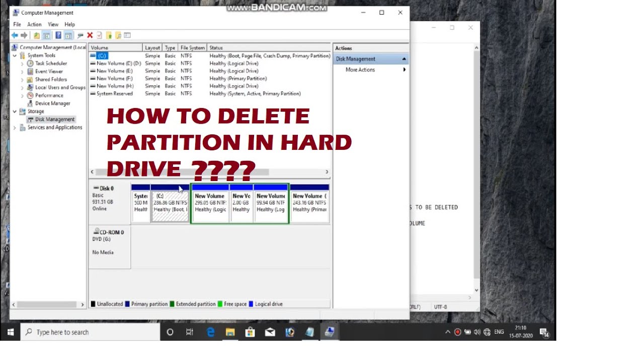Click the red X delete toolbar icon
Image resolution: width=644 pixels, height=362 pixels.
pyautogui.click(x=90, y=35)
